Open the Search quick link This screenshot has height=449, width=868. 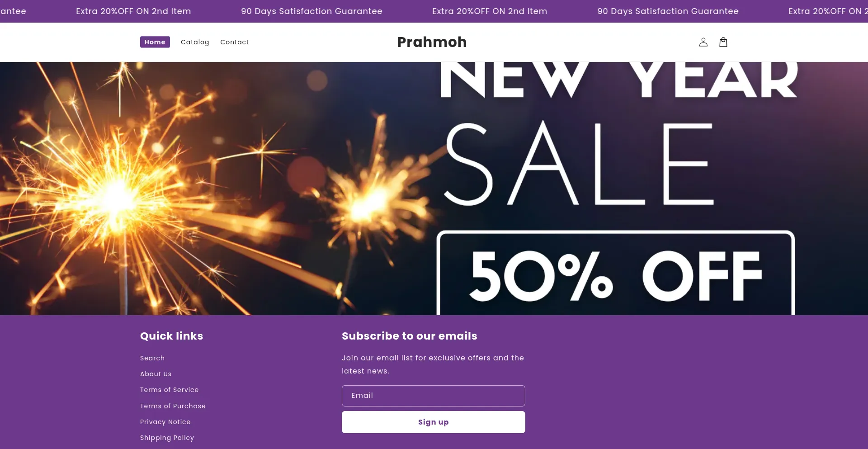[x=152, y=358]
